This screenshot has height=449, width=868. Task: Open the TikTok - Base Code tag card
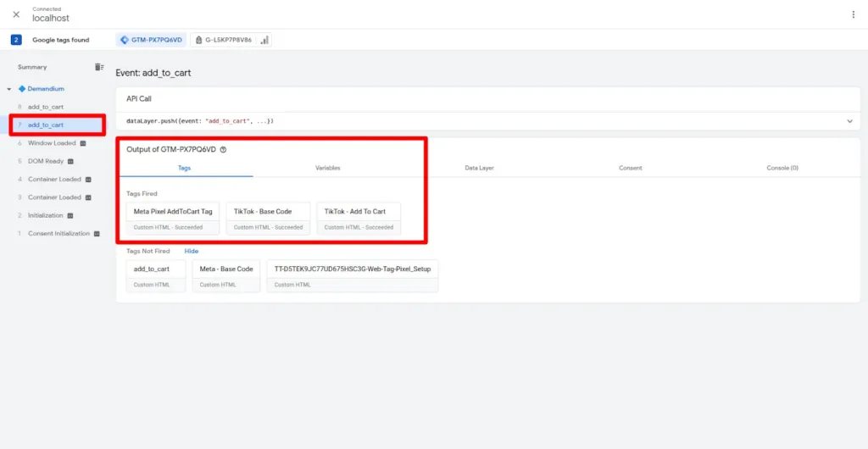pyautogui.click(x=269, y=219)
